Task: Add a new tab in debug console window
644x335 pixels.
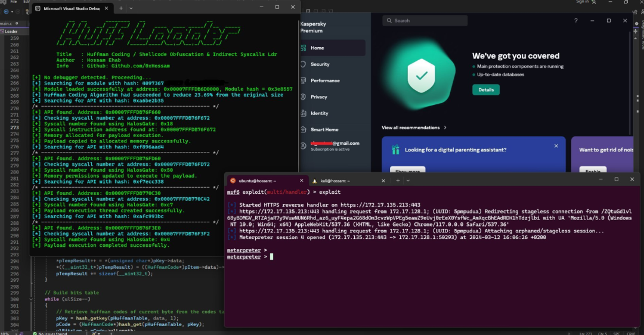Action: 120,8
